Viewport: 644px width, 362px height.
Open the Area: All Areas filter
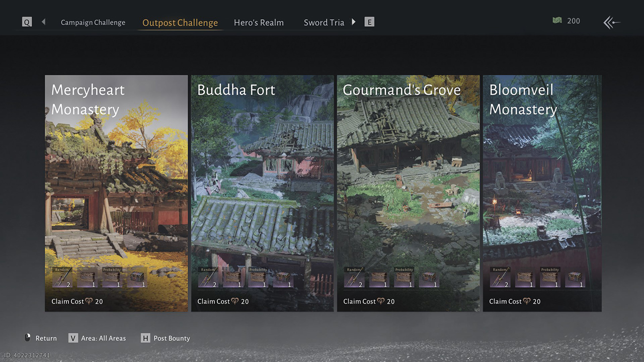coord(98,338)
